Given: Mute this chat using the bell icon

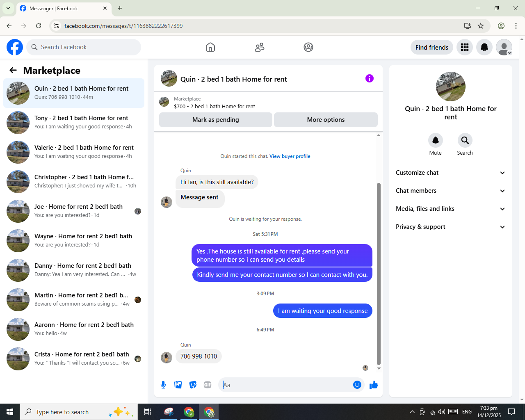Looking at the screenshot, I should click(x=436, y=140).
